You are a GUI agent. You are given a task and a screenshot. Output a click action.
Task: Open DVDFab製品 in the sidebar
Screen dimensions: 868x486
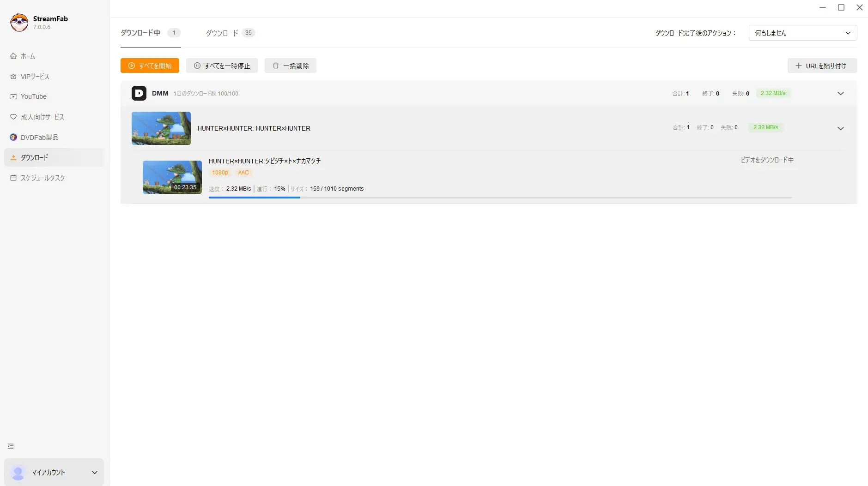[55, 137]
